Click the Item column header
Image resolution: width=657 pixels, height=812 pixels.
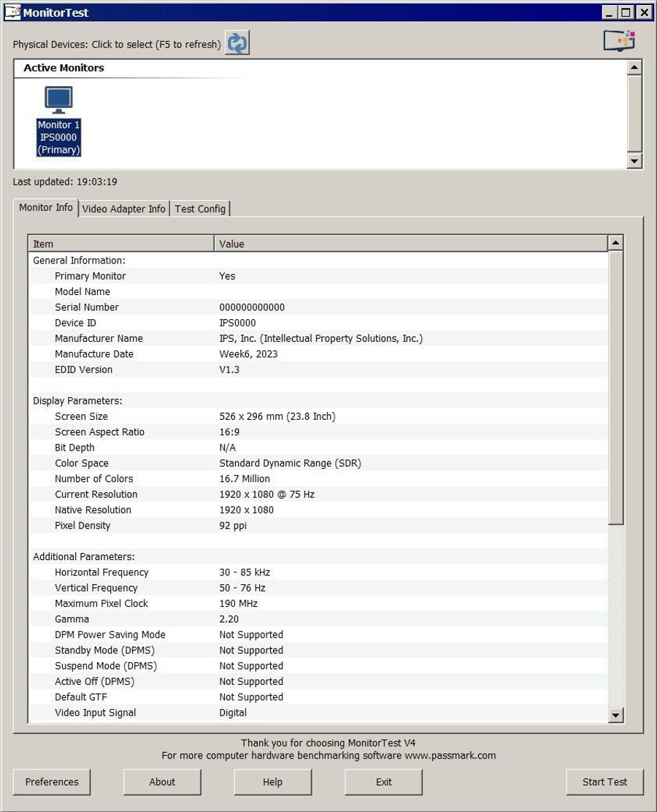click(x=121, y=243)
